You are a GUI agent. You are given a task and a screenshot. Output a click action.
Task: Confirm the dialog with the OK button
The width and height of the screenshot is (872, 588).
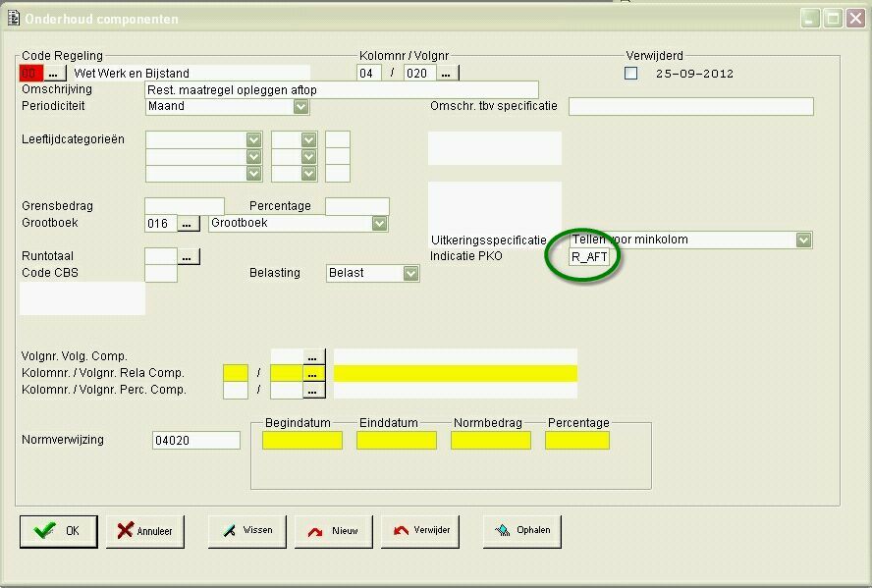pyautogui.click(x=58, y=531)
